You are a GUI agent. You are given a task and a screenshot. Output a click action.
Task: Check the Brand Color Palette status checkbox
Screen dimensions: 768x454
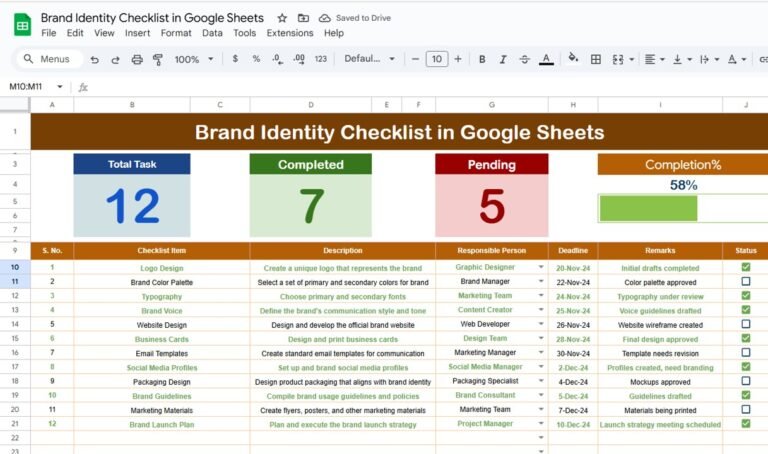[745, 281]
